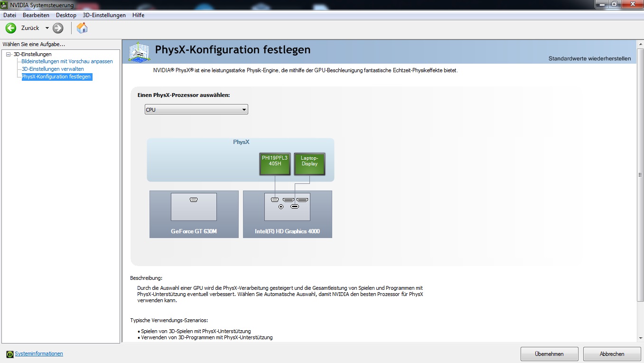Click the 'Spielen von 3D-Spielen mit PhysX-Unterstützung' line
This screenshot has height=363, width=644.
click(196, 331)
